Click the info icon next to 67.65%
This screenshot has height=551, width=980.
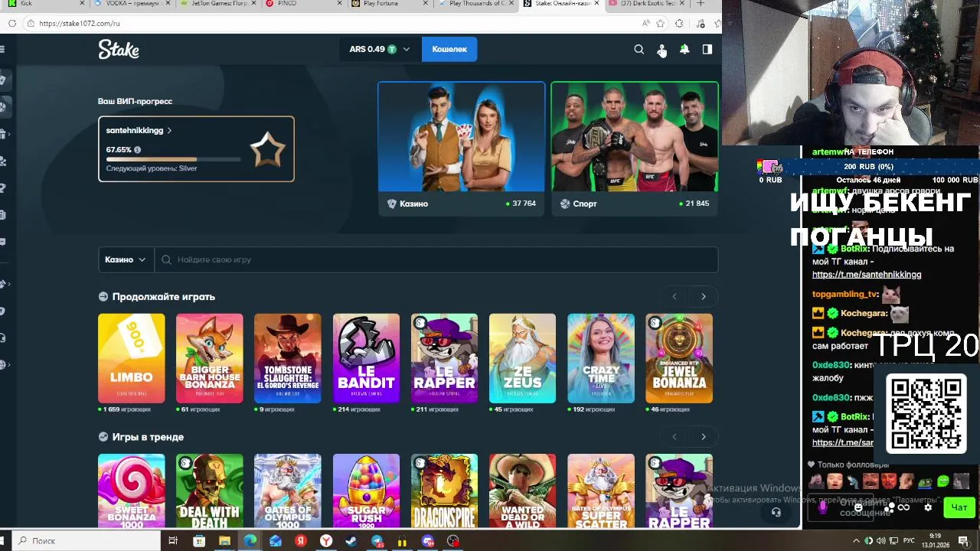click(137, 150)
